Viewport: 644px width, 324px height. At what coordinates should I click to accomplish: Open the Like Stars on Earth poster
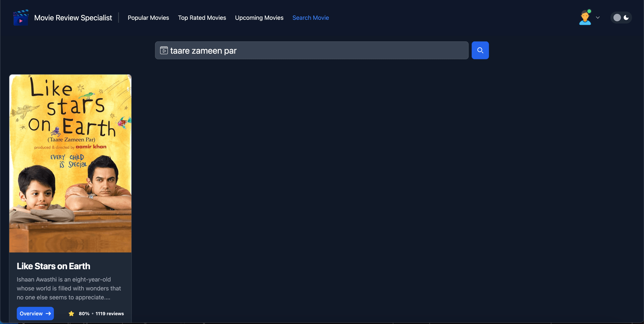pos(70,163)
